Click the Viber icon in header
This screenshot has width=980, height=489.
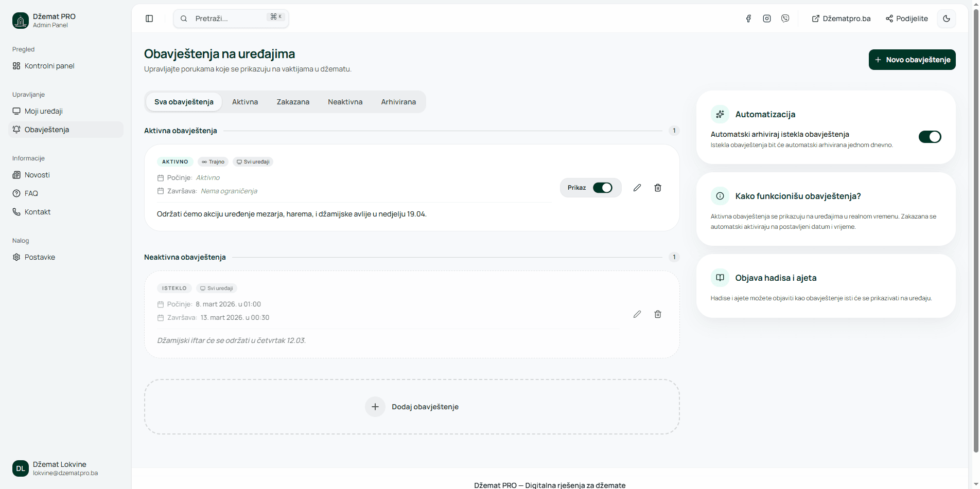click(x=785, y=19)
